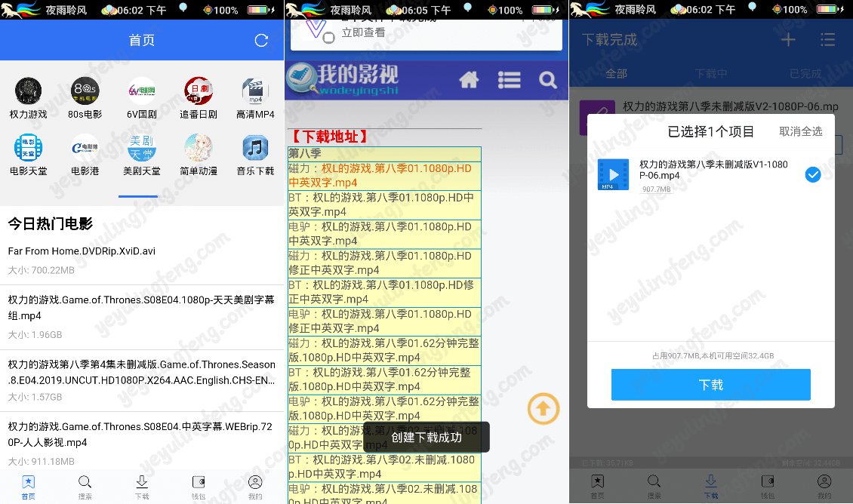Click the MP4 file thumbnail in dialog
Screen dimensions: 853x504
613,174
